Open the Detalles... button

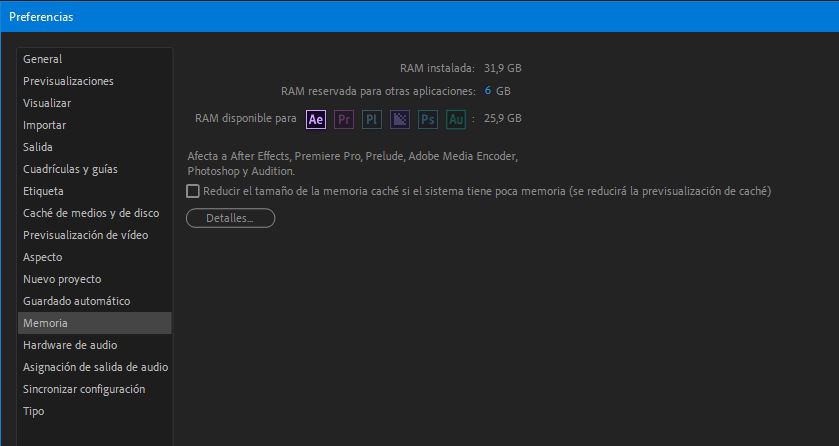(230, 218)
